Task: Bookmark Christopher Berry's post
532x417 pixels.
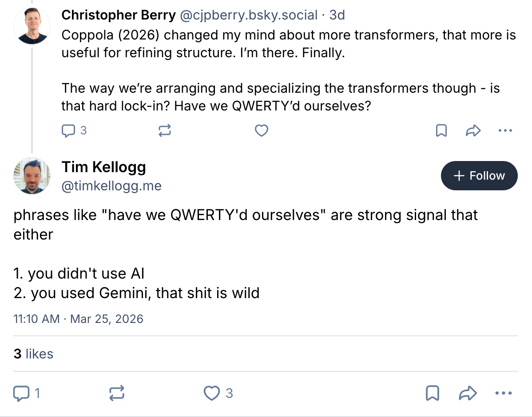Action: [x=441, y=130]
